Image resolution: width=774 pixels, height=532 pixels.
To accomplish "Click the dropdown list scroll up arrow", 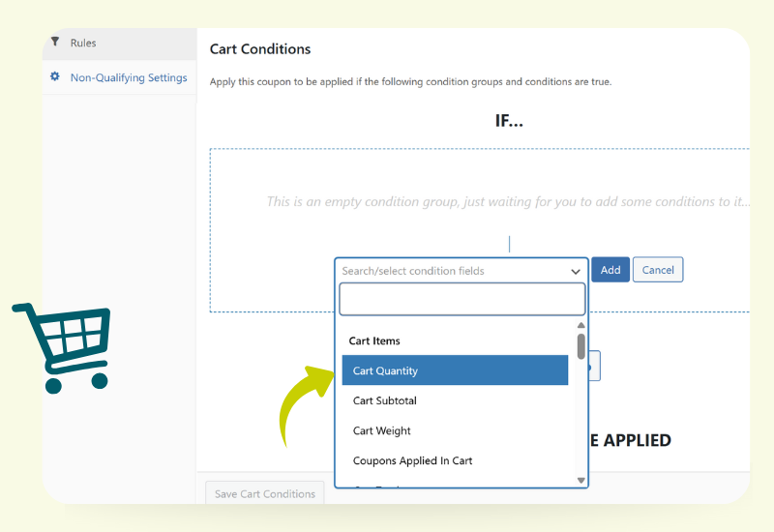I will (x=581, y=325).
